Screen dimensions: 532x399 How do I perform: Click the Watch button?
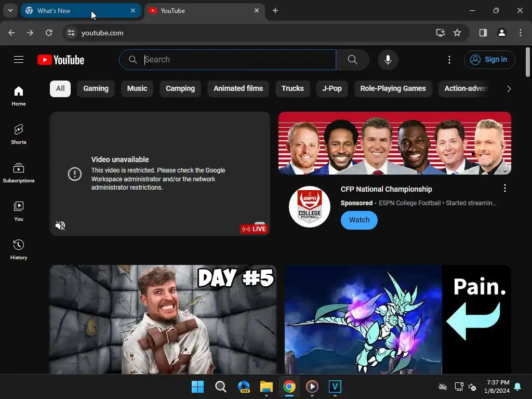point(359,220)
